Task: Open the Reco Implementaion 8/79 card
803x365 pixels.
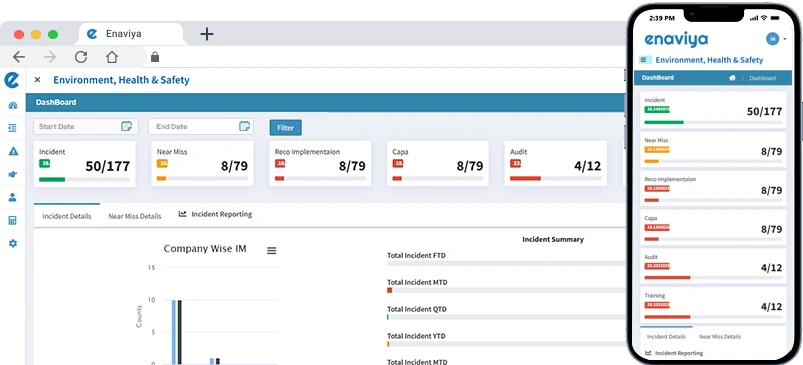Action: (x=320, y=164)
